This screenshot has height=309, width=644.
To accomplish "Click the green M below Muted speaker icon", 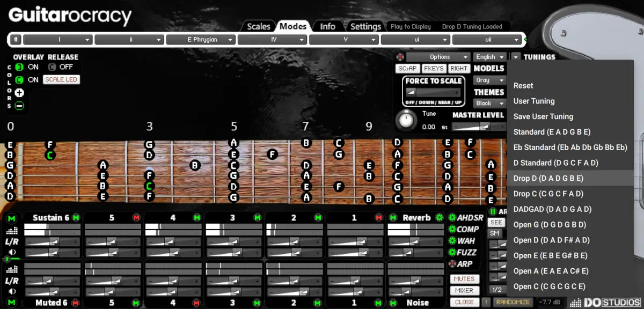I will click(x=11, y=303).
